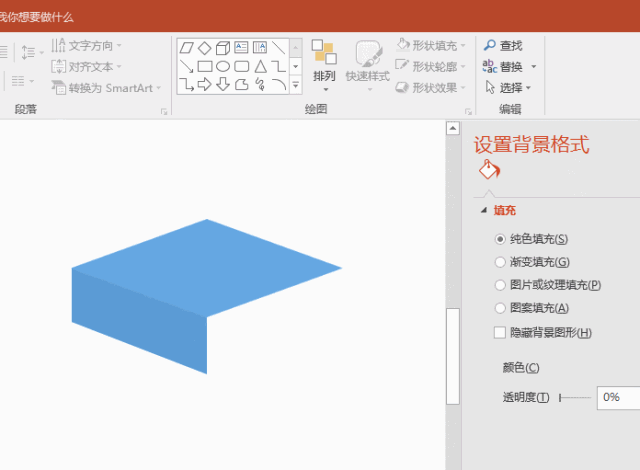This screenshot has height=470, width=640.
Task: Select the down arrow block shape
Action: tap(223, 84)
